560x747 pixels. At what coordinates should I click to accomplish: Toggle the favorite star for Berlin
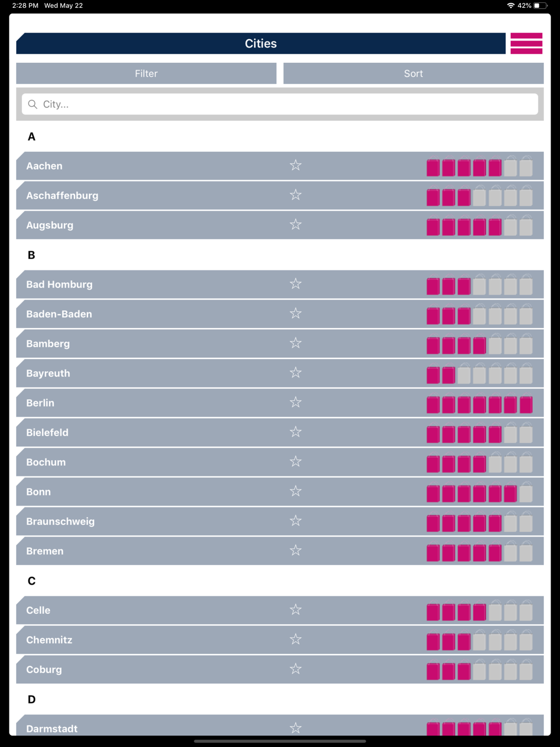pos(296,402)
